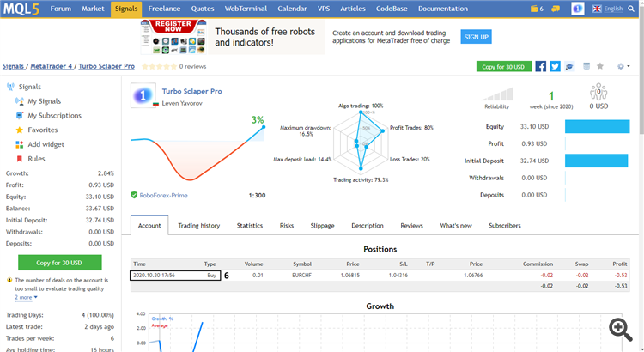Image resolution: width=644 pixels, height=352 pixels.
Task: Open the chat bubbles icon in header
Action: pos(556,9)
